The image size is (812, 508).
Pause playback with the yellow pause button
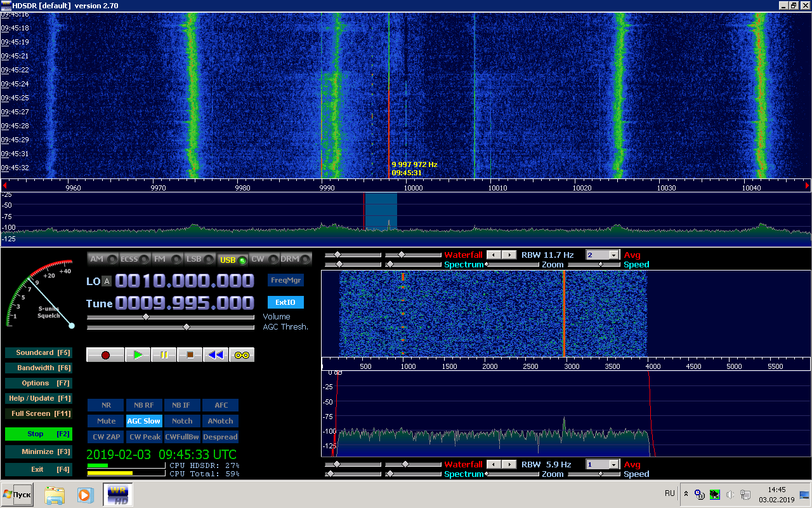point(164,355)
